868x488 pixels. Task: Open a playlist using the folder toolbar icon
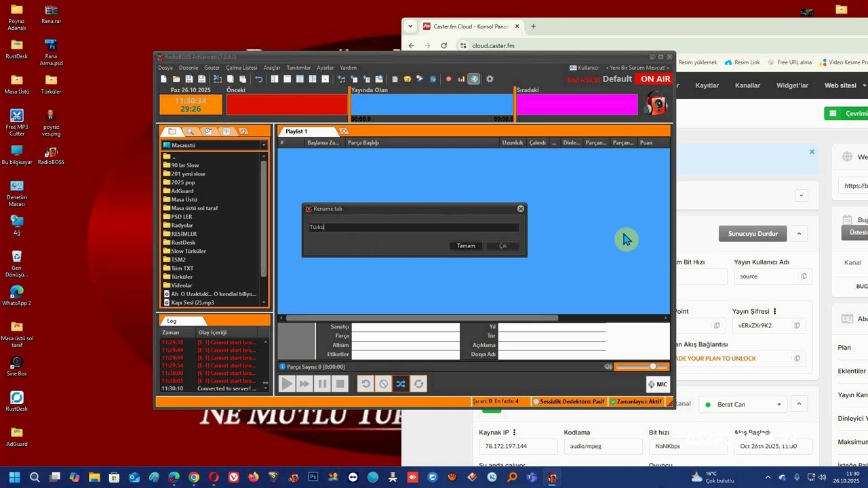click(176, 79)
